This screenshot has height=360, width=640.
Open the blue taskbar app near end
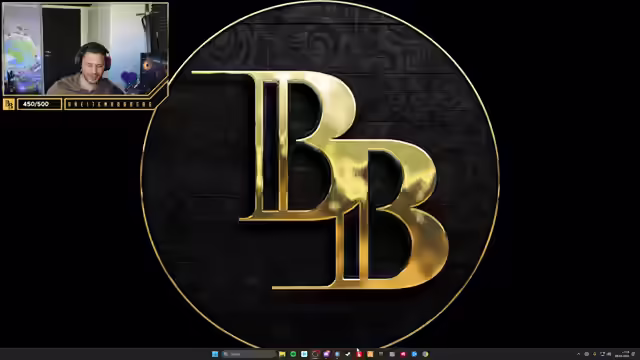coord(414,354)
